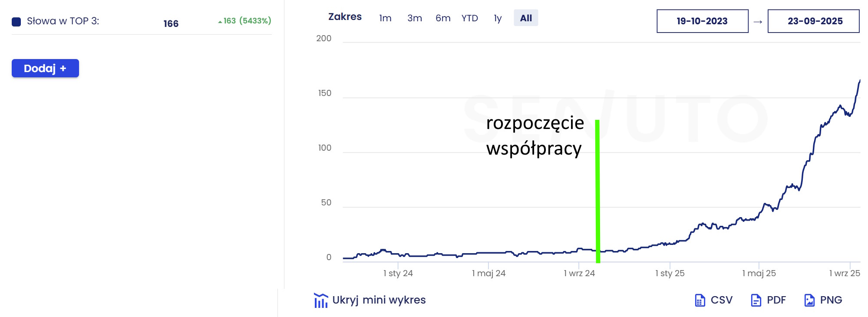Click the CSV export file icon
Screen dimensions: 868x317
point(700,300)
